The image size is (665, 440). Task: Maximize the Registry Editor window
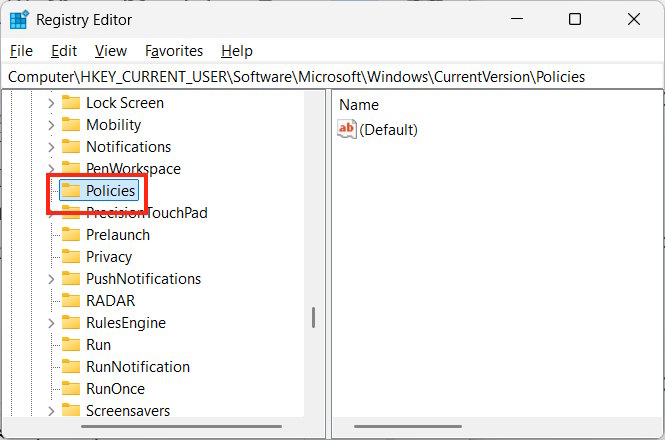(x=575, y=19)
